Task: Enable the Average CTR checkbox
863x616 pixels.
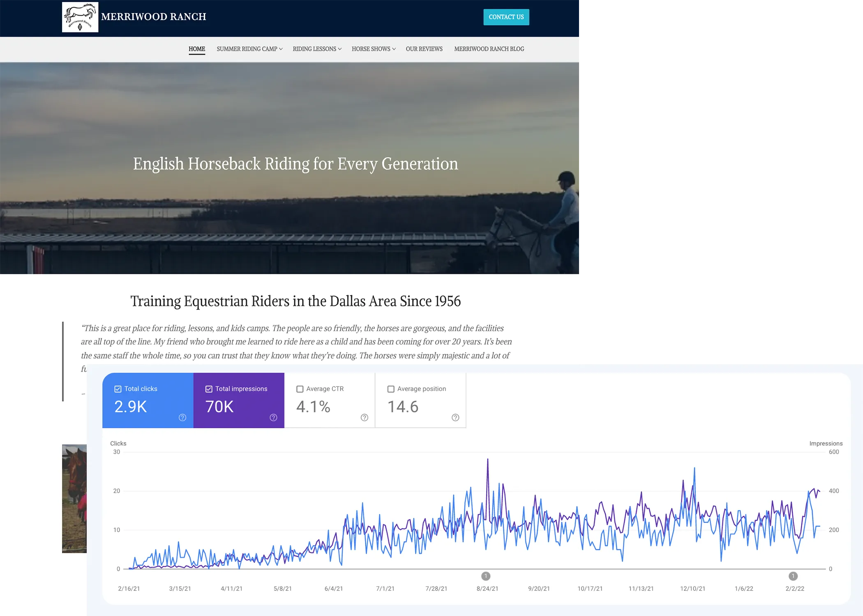Action: (300, 389)
